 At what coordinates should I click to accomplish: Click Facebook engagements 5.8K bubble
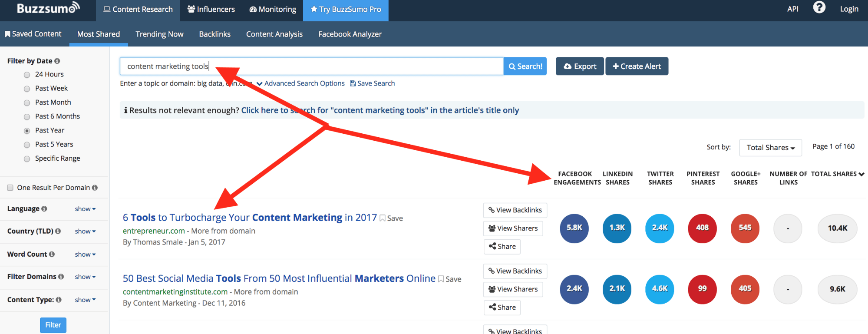coord(574,228)
